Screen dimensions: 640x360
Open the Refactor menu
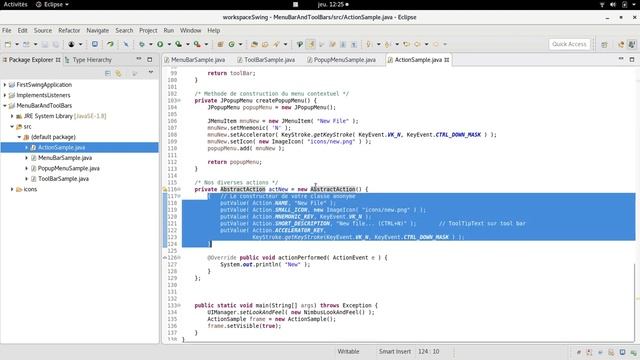tap(69, 31)
